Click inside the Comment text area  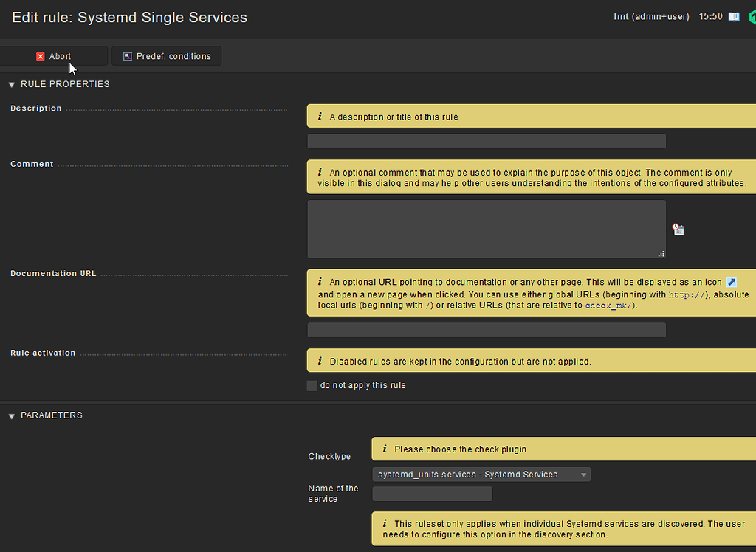tap(487, 229)
